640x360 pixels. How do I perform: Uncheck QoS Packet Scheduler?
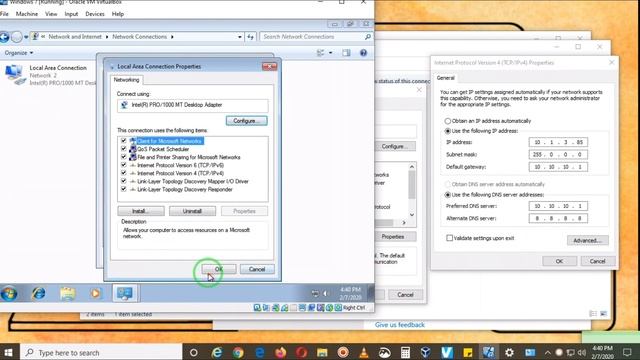pos(124,149)
